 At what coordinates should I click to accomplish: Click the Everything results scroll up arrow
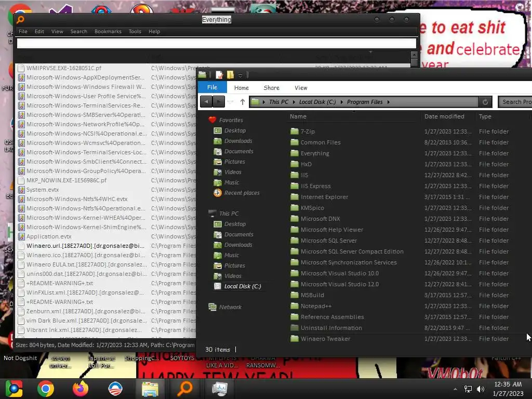coord(414,55)
